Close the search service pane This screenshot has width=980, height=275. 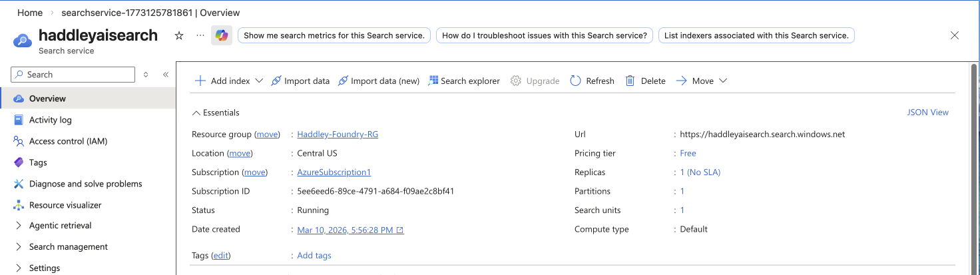point(955,35)
